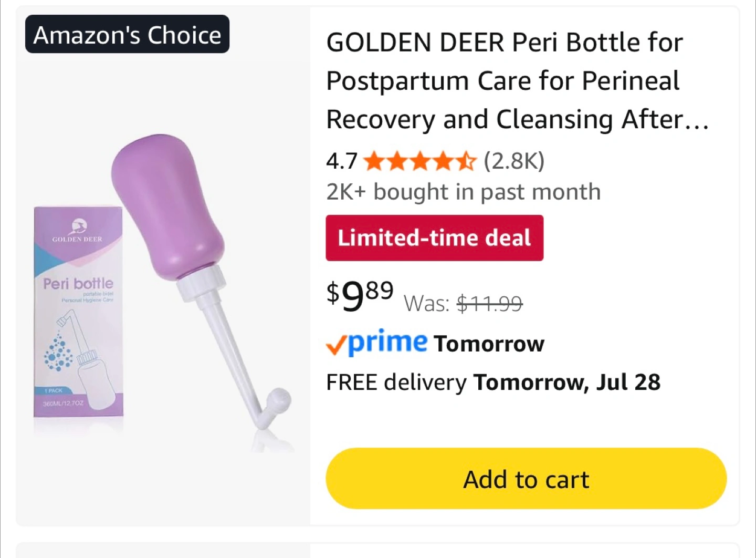Click the 'Peri bottle' text on the box
The image size is (756, 558).
78,284
